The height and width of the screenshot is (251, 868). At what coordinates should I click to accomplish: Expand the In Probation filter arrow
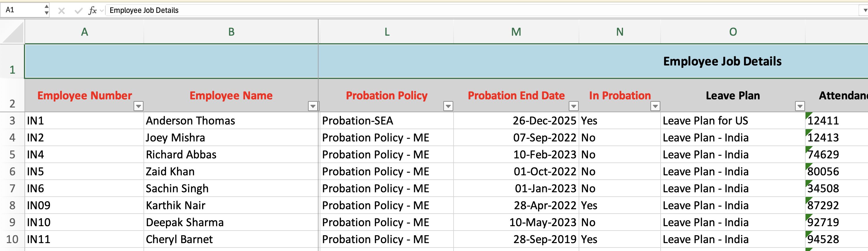(655, 106)
